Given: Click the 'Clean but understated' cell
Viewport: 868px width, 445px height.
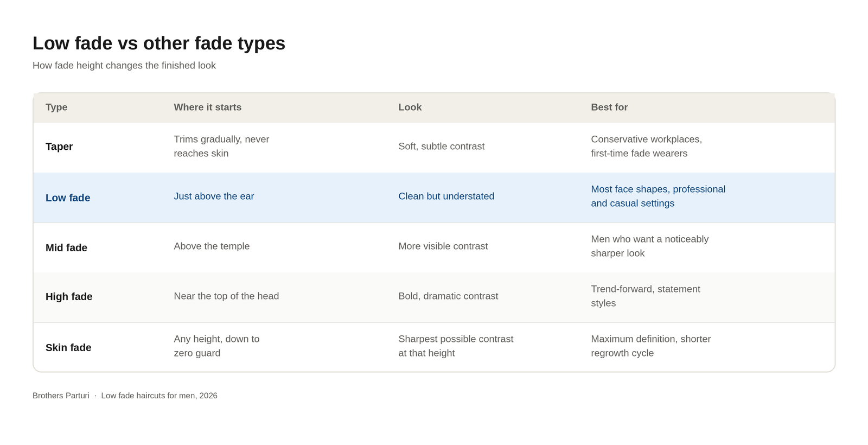Looking at the screenshot, I should pos(446,196).
